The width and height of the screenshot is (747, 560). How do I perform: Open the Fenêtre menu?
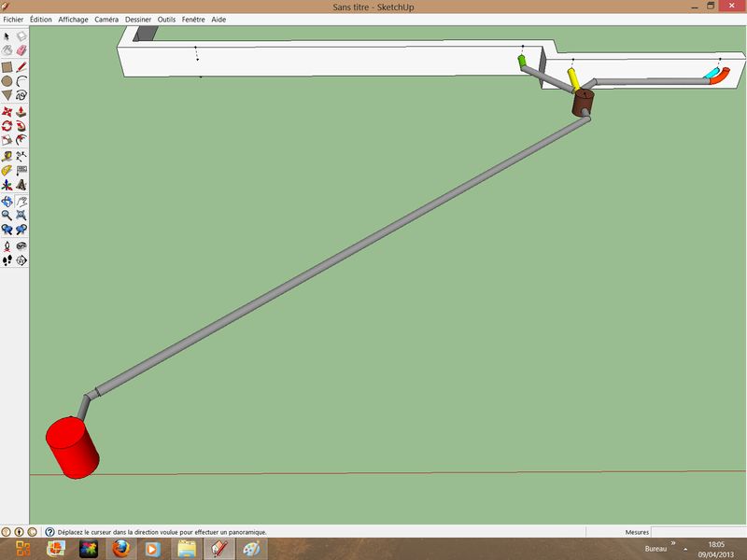(x=194, y=19)
